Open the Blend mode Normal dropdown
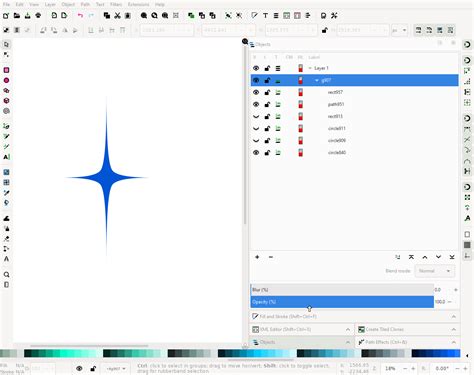This screenshot has width=474, height=375. click(x=434, y=271)
